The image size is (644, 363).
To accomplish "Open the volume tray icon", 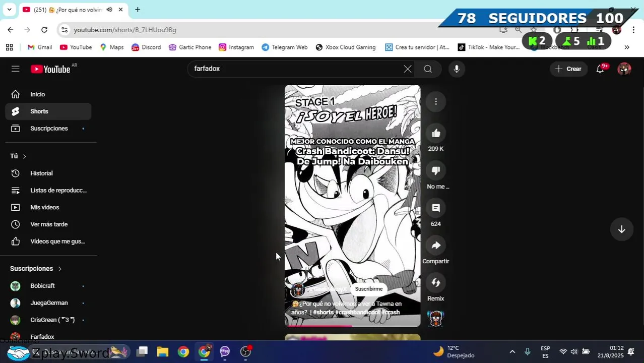I will (574, 352).
